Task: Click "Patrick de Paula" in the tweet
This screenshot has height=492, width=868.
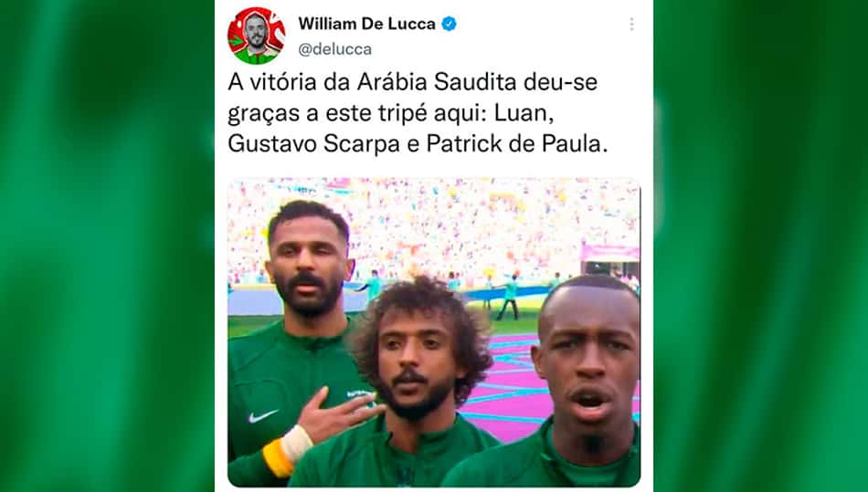Action: [x=517, y=144]
